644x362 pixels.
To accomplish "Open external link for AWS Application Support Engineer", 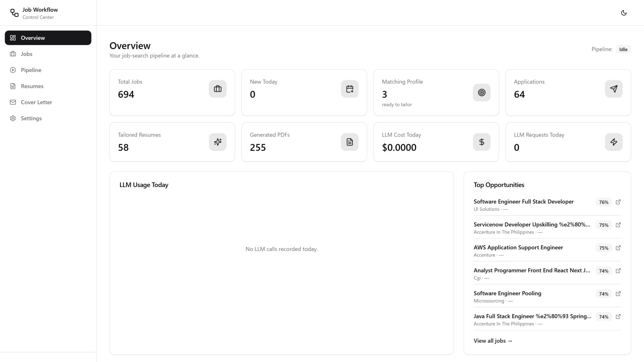I will pos(618,248).
